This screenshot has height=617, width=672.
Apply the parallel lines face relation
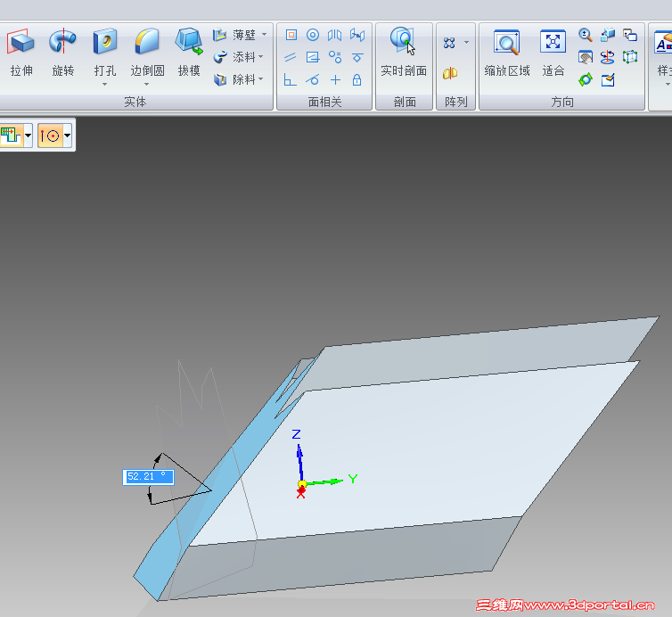pos(291,57)
